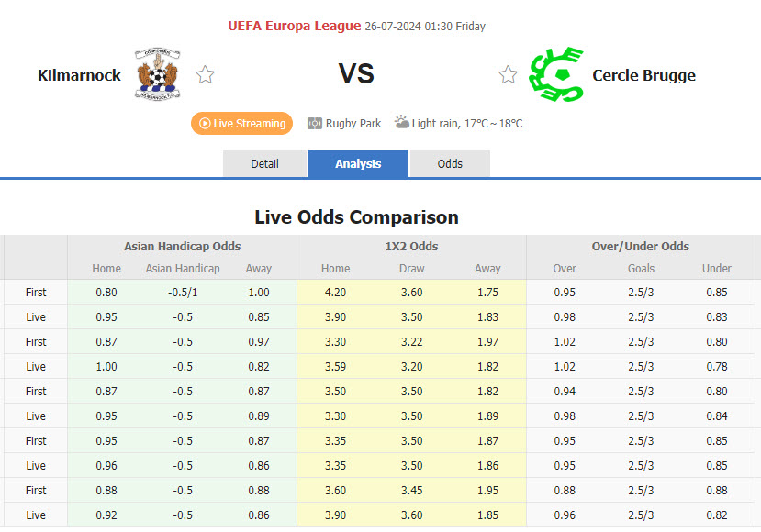Viewport: 761px width, 532px height.
Task: Open the Odds tab
Action: click(449, 163)
